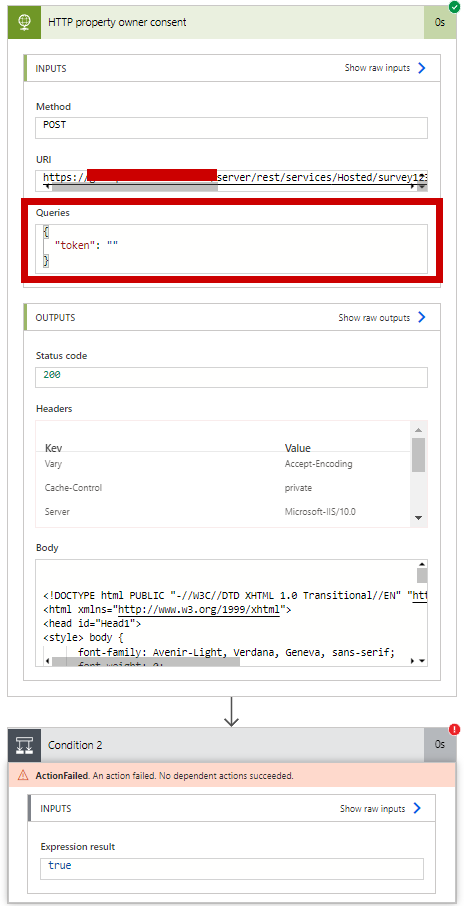464x906 pixels.
Task: Click the Vary header key
Action: [x=53, y=463]
